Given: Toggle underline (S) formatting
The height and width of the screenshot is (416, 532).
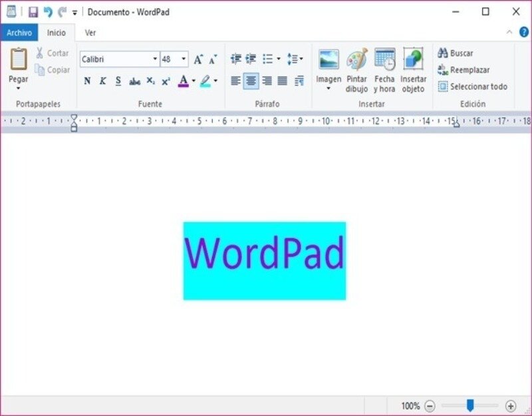Looking at the screenshot, I should [118, 81].
